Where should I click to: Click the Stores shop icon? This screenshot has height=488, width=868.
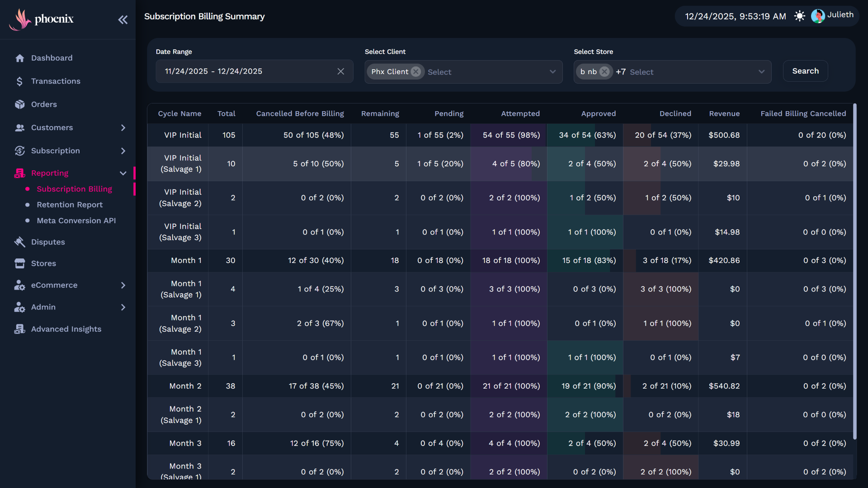click(x=19, y=263)
